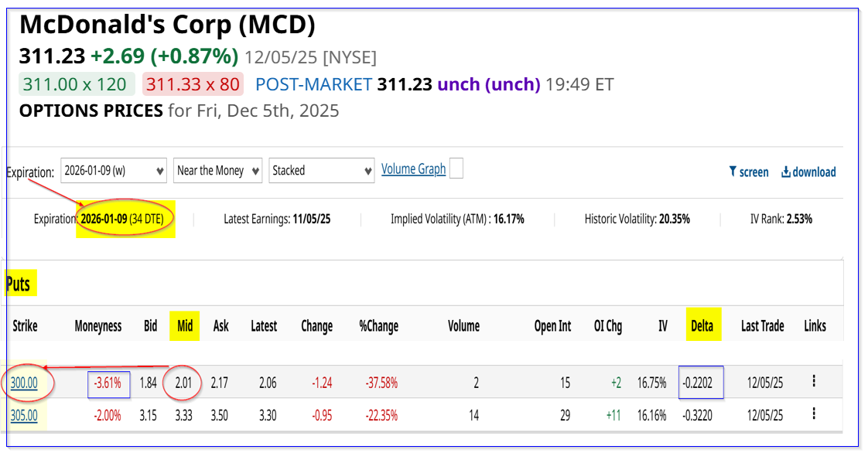
Task: Open the screen filter tool
Action: (x=749, y=172)
